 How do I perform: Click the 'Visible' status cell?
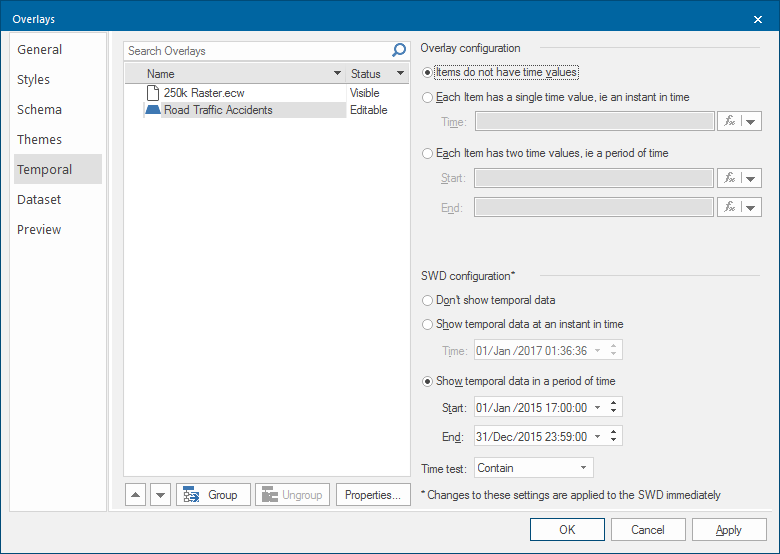[365, 93]
